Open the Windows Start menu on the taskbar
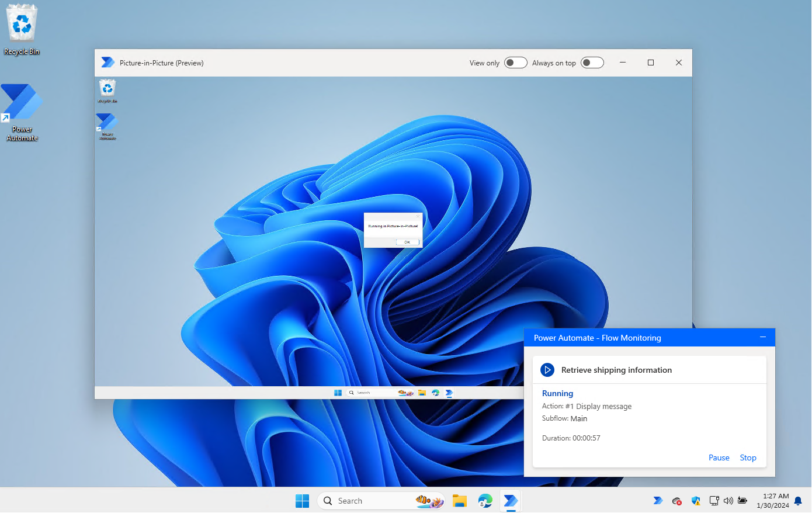 point(302,501)
